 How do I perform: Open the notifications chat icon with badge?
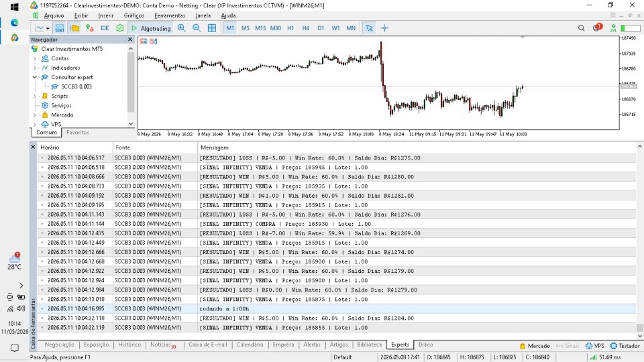(597, 28)
